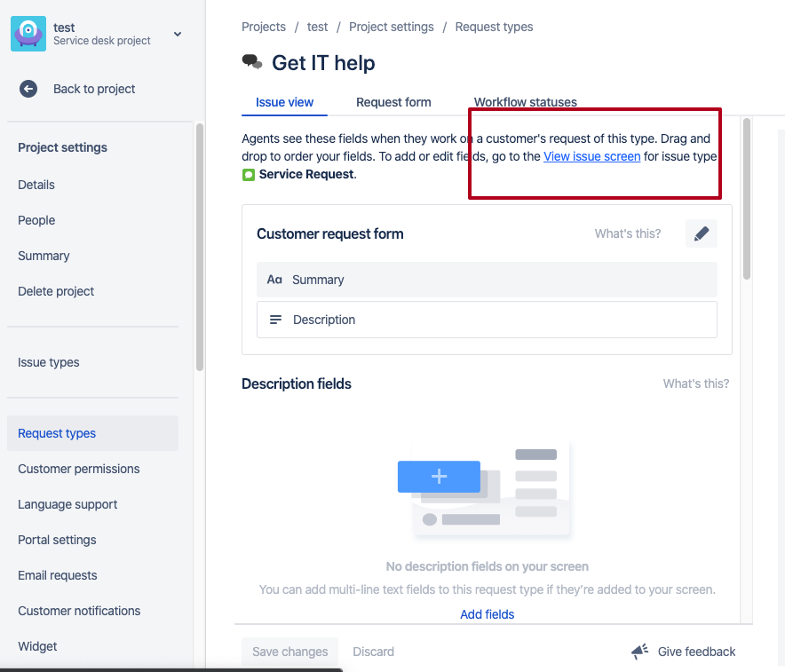Click the Description fields heading
The image size is (785, 672).
click(x=297, y=383)
